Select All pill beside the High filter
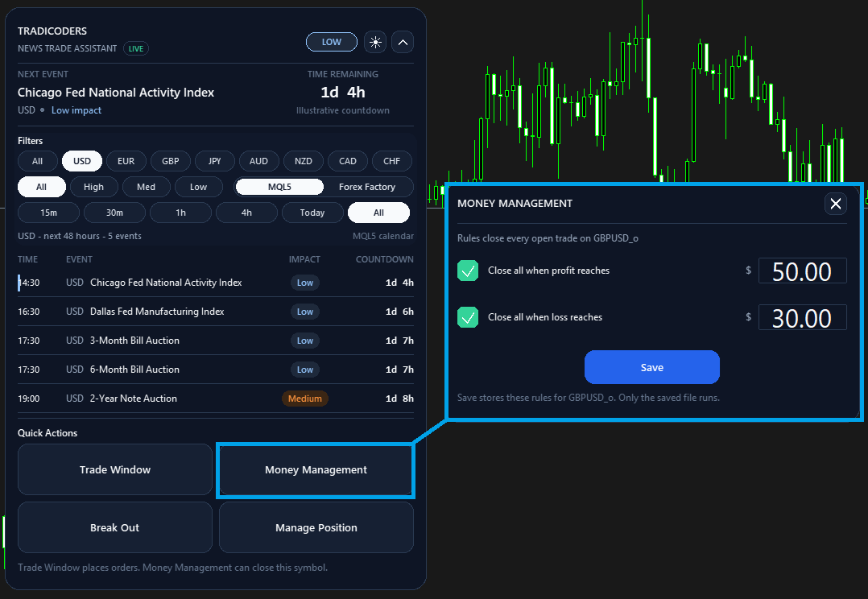The height and width of the screenshot is (599, 868). 42,187
